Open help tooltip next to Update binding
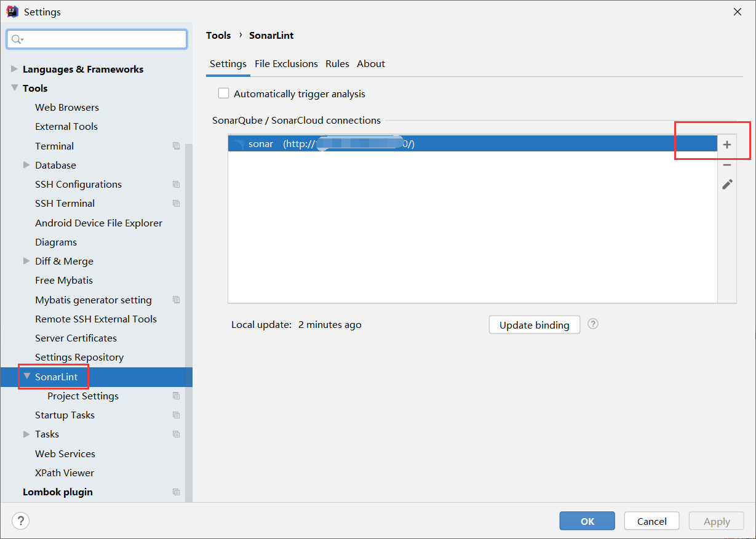 (x=593, y=324)
